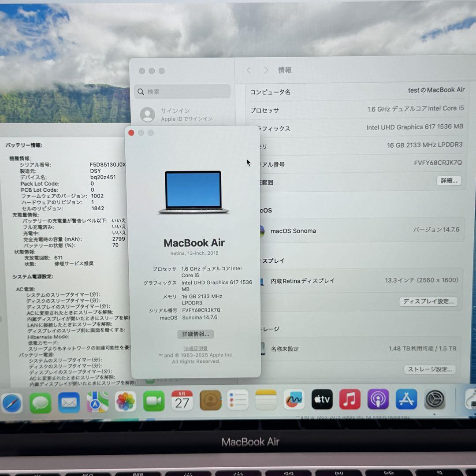The height and width of the screenshot is (476, 476).
Task: Click 13.3インチ (2560 × 1600) value
Action: coord(421,280)
